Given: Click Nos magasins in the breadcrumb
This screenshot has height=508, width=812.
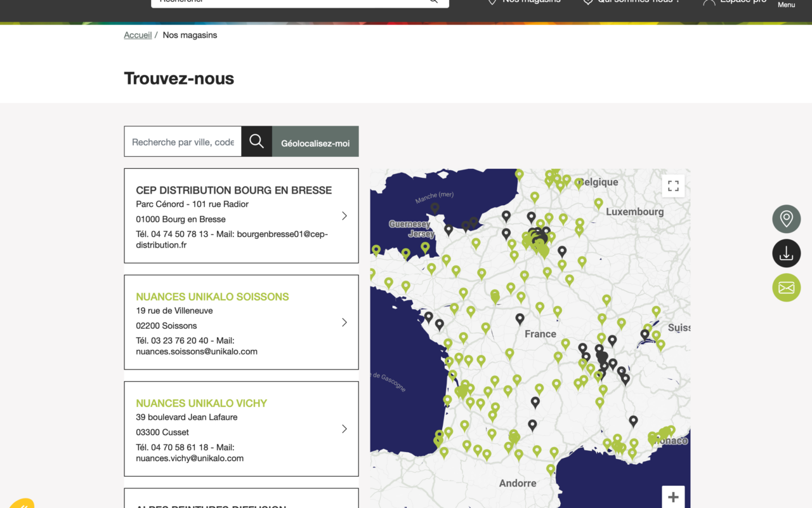Looking at the screenshot, I should point(190,35).
